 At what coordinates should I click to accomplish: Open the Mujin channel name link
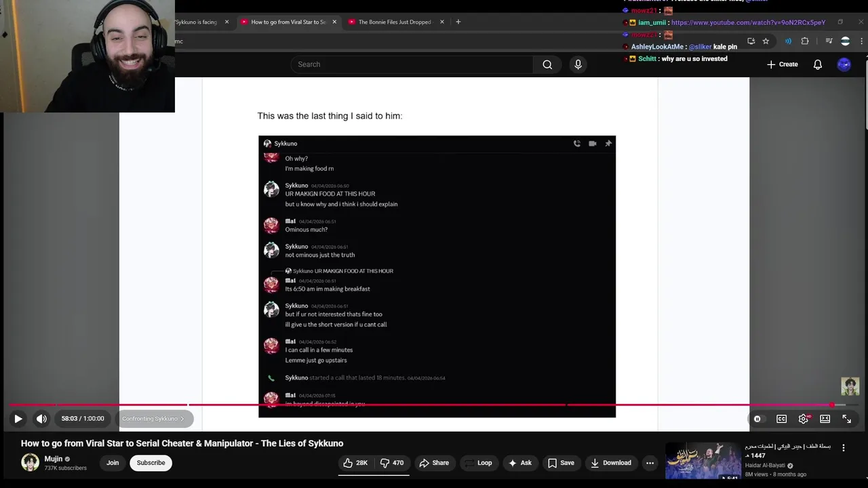54,459
